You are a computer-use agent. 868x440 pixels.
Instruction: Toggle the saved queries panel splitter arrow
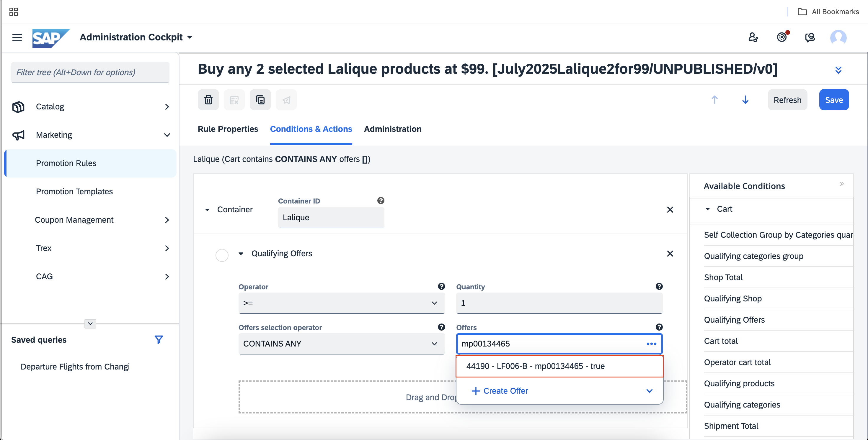[x=90, y=324]
